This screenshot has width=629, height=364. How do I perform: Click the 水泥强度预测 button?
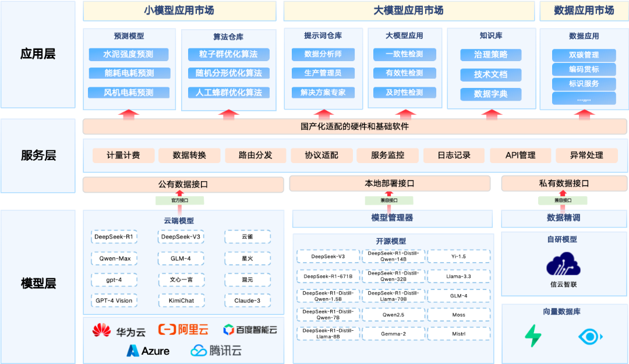pos(128,55)
